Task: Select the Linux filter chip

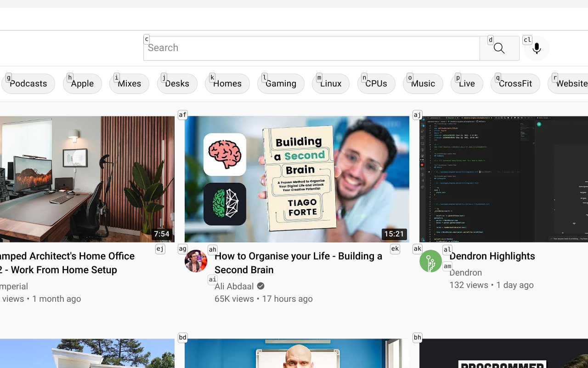Action: click(330, 84)
